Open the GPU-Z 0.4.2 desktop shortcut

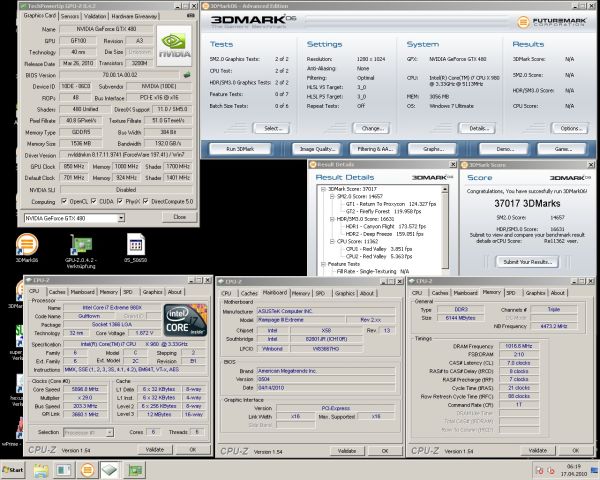[81, 244]
